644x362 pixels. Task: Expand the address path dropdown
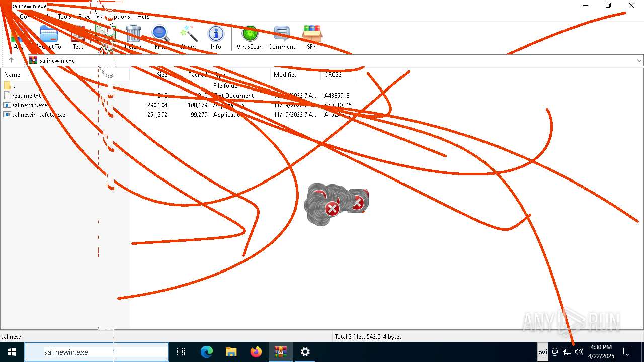click(x=639, y=61)
